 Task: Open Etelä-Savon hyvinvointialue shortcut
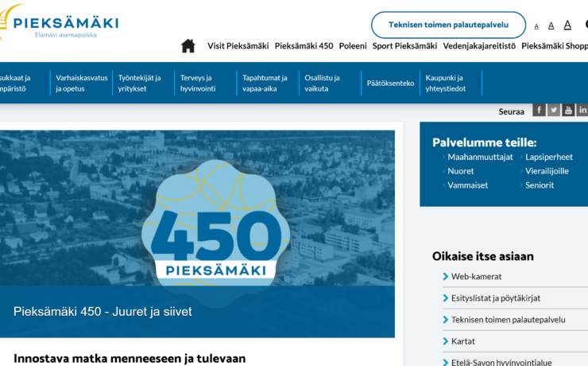[501, 362]
